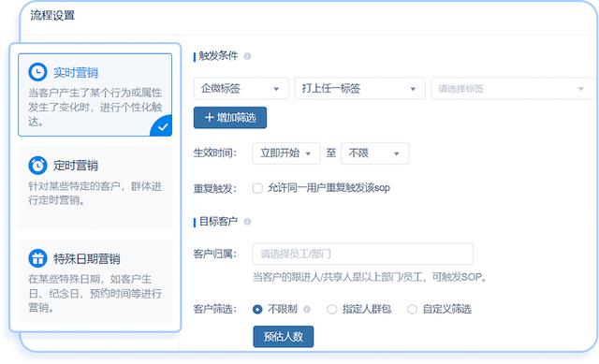Open the 企微标签 dropdown
Image resolution: width=599 pixels, height=364 pixels.
pos(241,89)
